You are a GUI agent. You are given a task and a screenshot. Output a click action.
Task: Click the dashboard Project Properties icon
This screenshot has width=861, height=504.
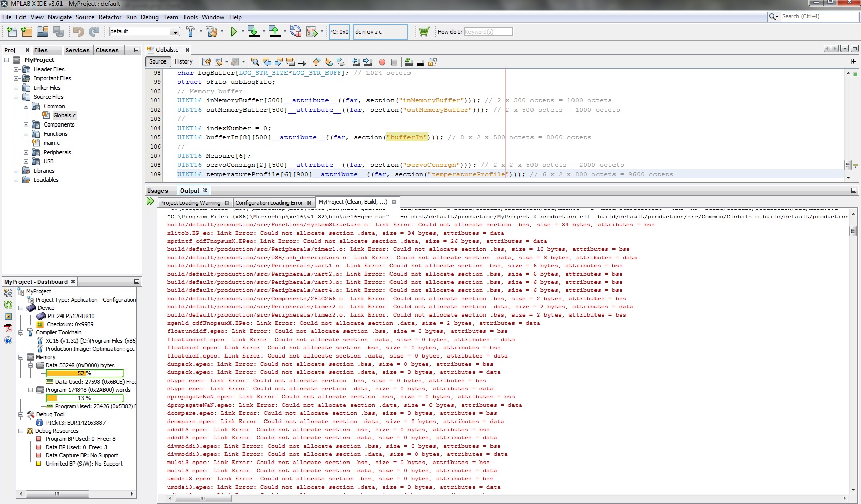(8, 293)
